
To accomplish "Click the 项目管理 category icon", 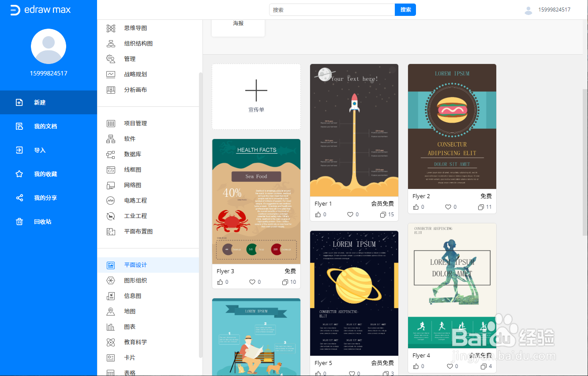I will (x=111, y=123).
